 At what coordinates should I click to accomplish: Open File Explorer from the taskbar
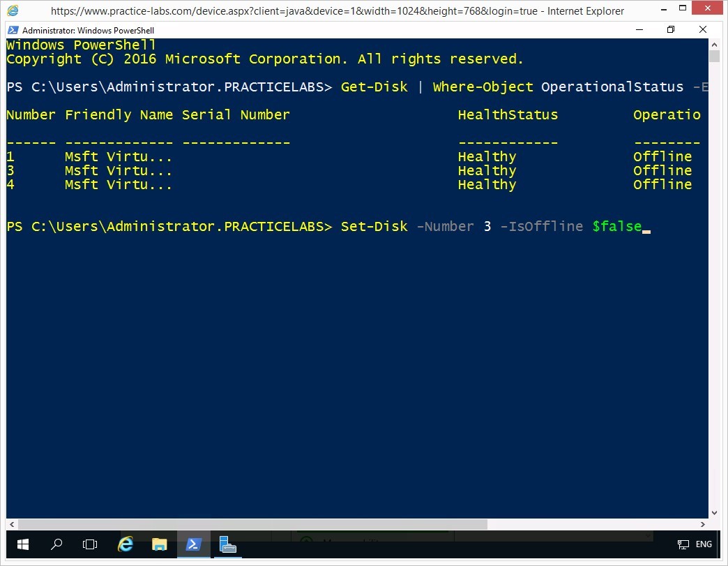point(160,544)
